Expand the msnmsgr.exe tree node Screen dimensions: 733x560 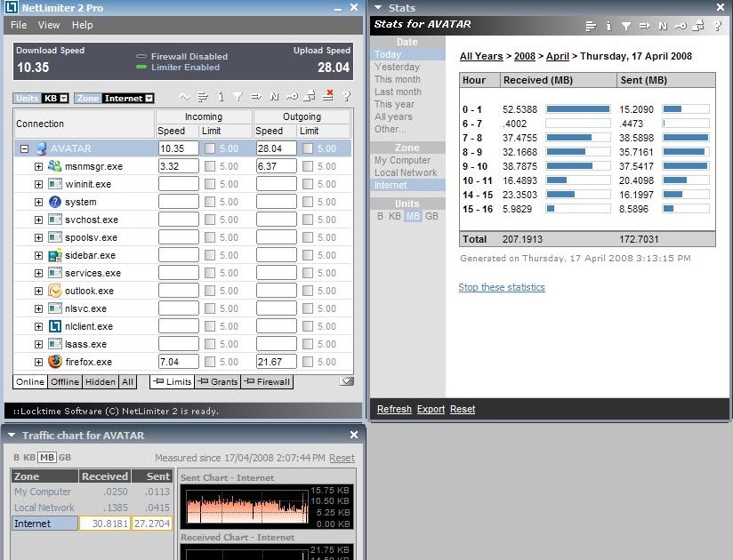38,166
